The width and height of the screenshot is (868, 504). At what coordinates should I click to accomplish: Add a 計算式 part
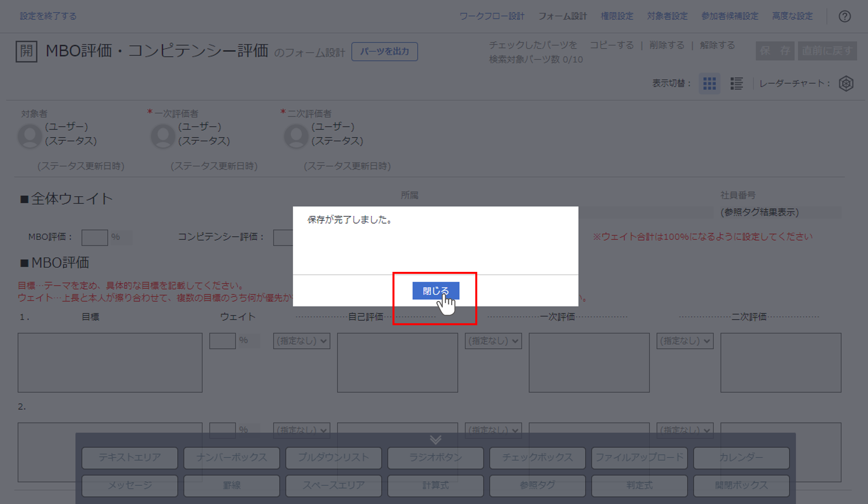pyautogui.click(x=436, y=486)
